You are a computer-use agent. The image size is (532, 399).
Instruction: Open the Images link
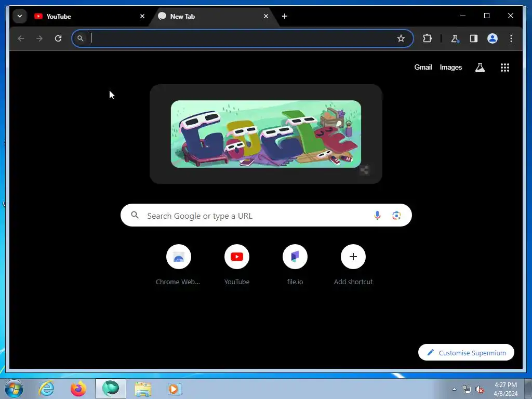pos(450,67)
